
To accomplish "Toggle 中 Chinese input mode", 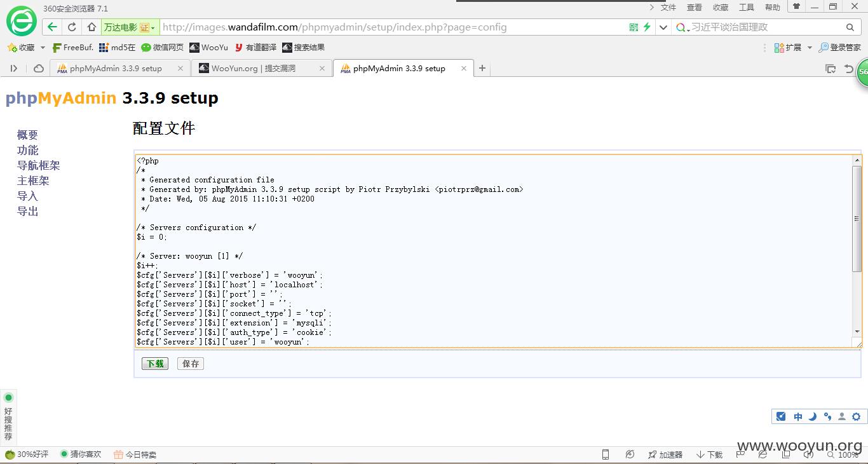I will (798, 417).
